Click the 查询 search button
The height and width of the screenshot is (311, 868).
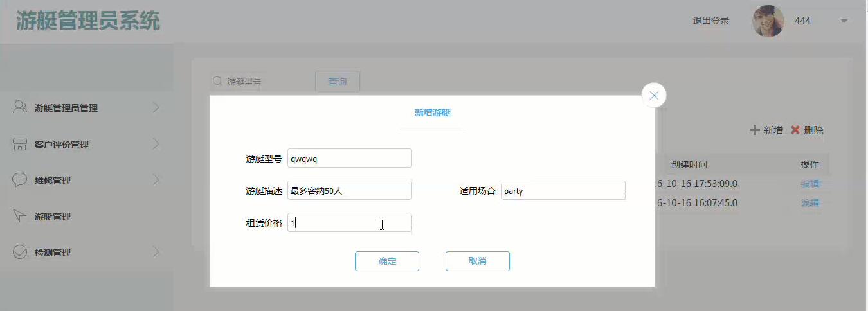[338, 82]
